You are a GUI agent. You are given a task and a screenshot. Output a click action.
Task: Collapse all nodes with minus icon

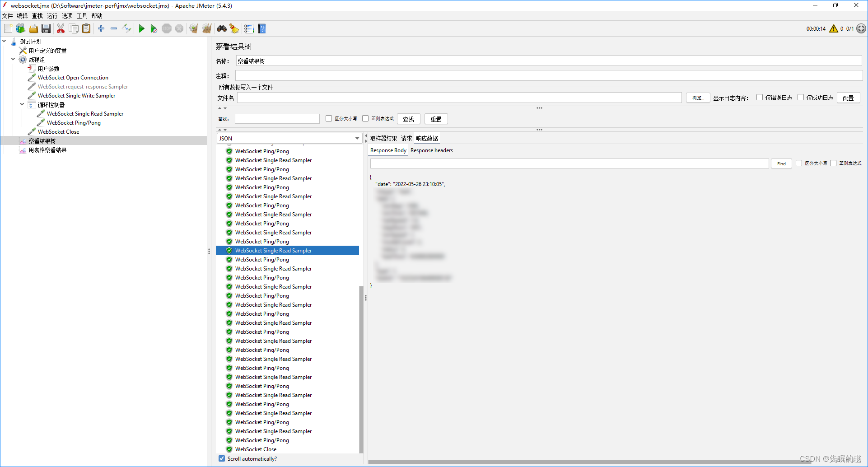coord(114,29)
